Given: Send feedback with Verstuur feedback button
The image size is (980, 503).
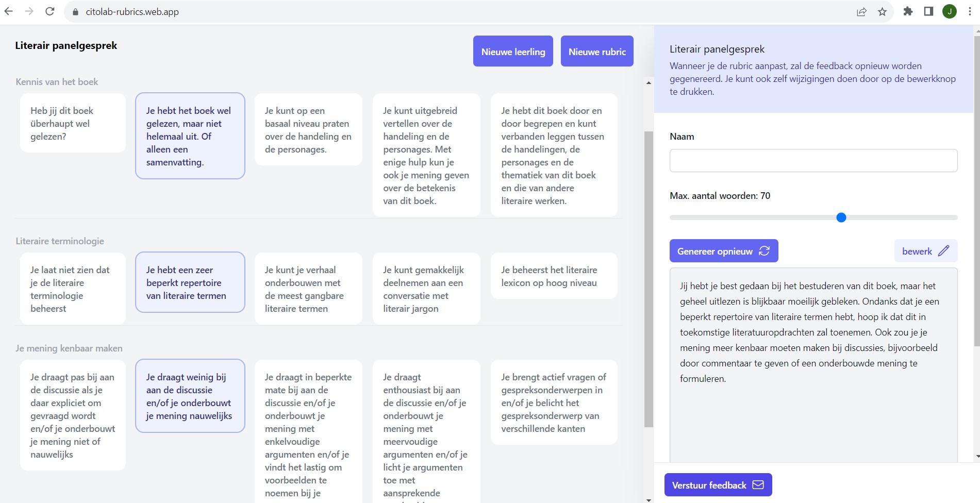Looking at the screenshot, I should 718,485.
